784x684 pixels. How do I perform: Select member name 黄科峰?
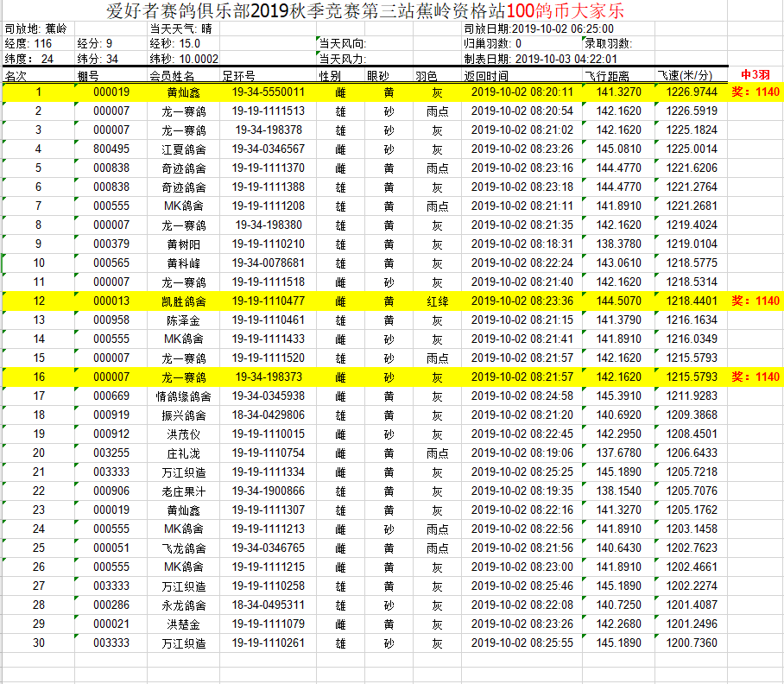point(184,263)
